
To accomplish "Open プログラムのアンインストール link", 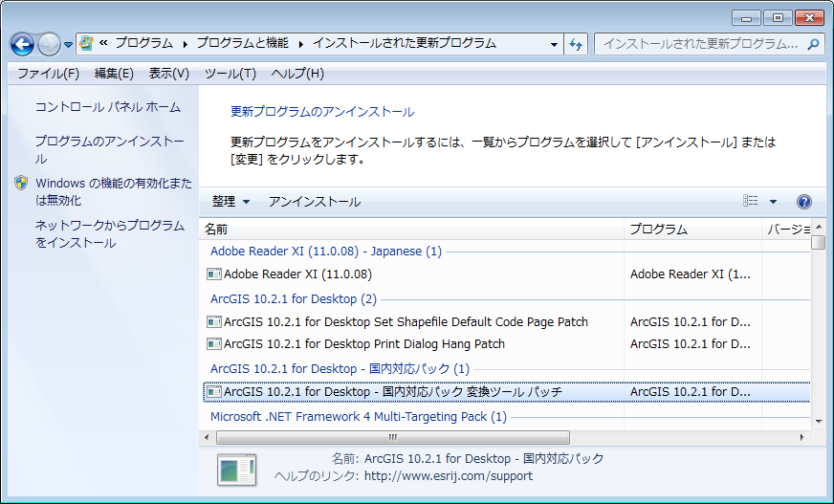I will 110,150.
